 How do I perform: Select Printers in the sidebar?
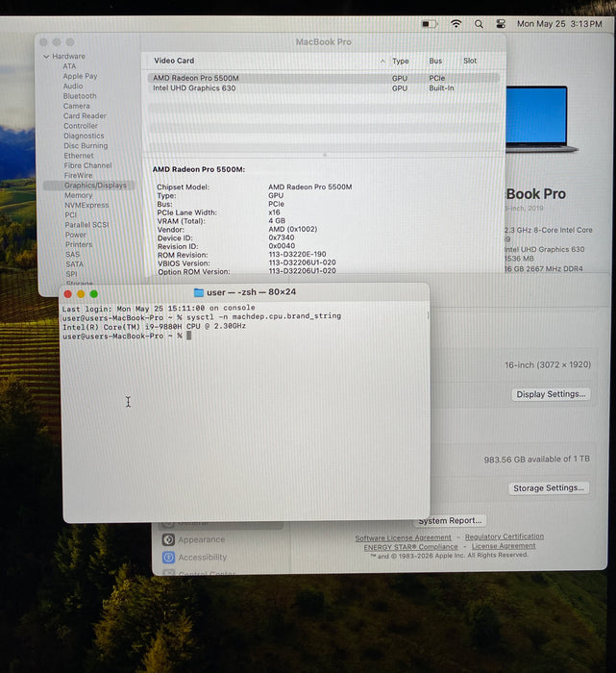79,244
